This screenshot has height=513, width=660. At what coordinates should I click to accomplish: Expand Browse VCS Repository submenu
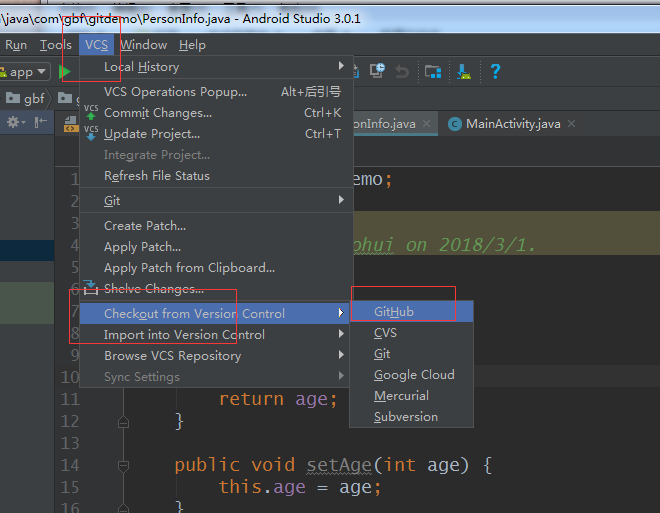click(215, 356)
